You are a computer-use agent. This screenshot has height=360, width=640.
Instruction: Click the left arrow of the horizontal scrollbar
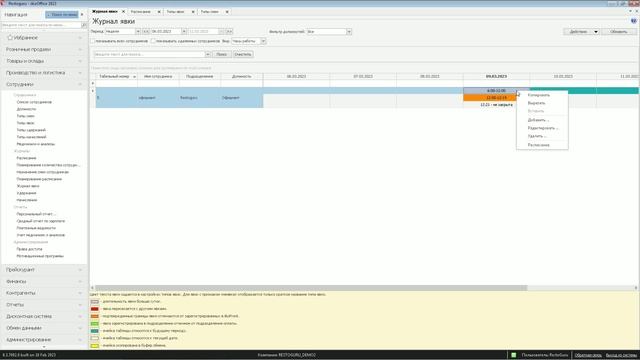pyautogui.click(x=92, y=288)
